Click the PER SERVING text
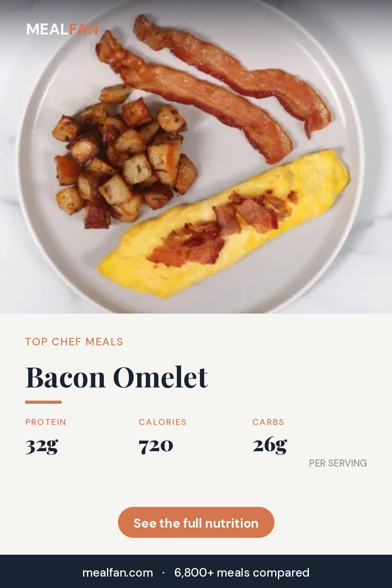 pos(338,463)
